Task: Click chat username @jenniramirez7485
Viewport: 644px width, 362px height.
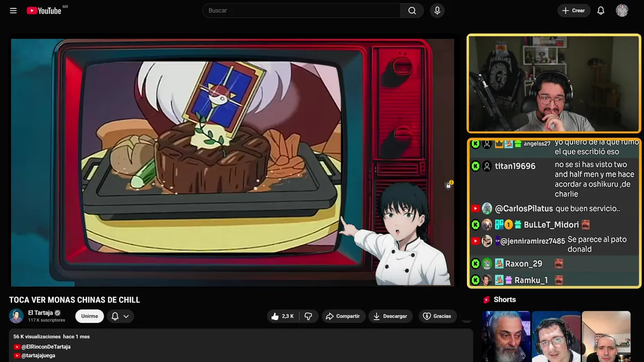Action: click(533, 241)
